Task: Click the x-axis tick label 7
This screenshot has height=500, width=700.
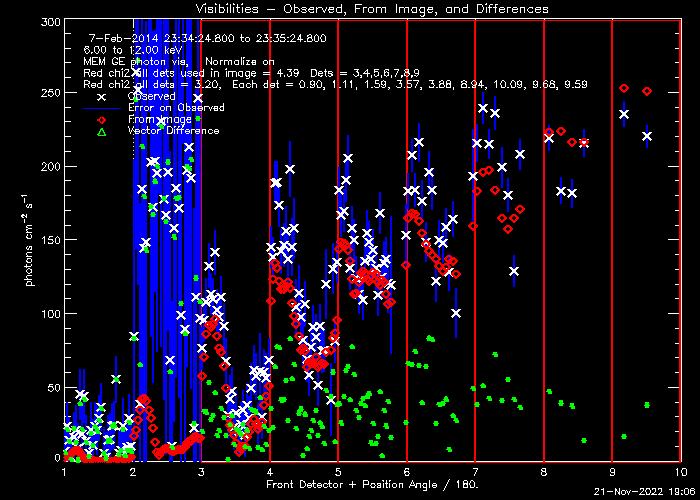Action: [x=475, y=472]
